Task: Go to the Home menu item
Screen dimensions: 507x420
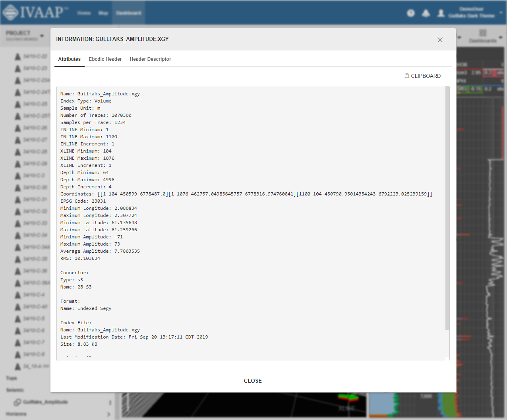Action: point(84,13)
